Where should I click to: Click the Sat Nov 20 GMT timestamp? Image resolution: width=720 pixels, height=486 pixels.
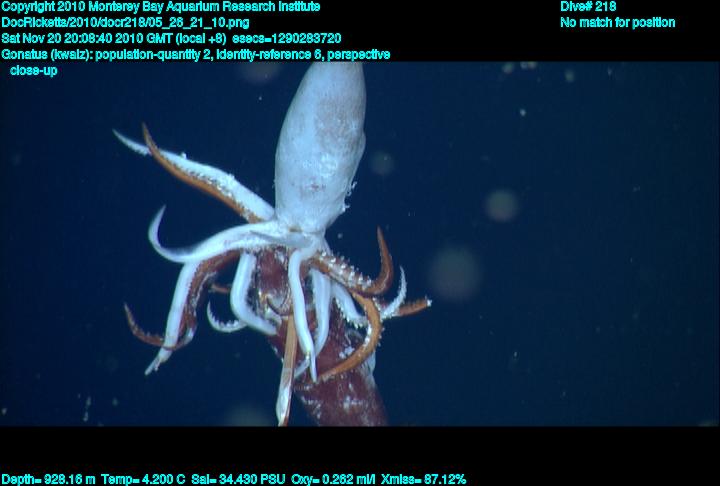114,38
